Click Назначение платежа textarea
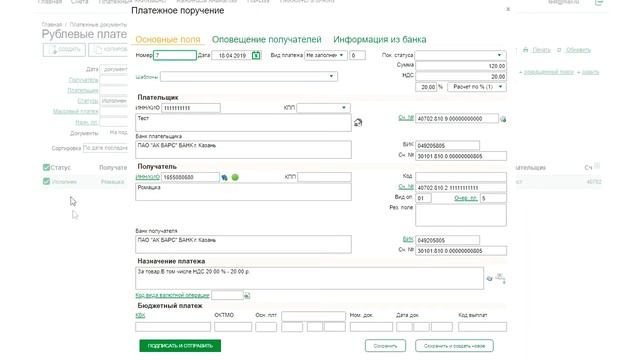 coord(309,278)
